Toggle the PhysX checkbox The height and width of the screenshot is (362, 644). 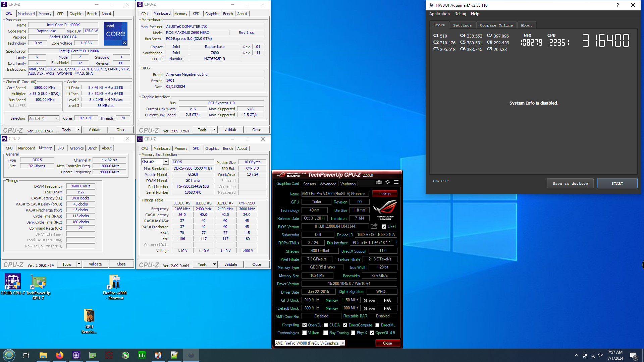353,333
